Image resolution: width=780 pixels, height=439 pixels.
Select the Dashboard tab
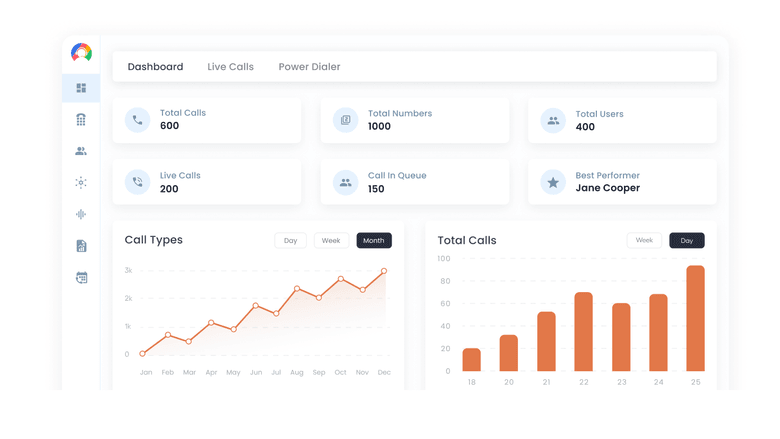[155, 67]
